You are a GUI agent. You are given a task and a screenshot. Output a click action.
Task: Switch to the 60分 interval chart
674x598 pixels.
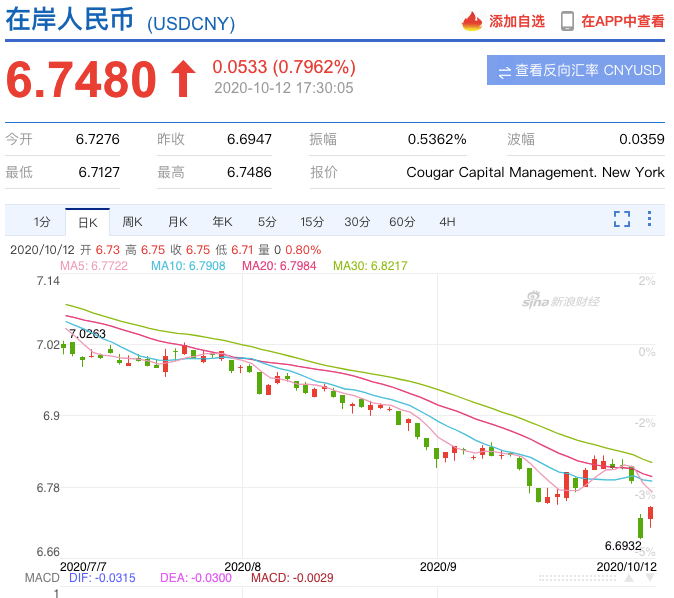(402, 221)
